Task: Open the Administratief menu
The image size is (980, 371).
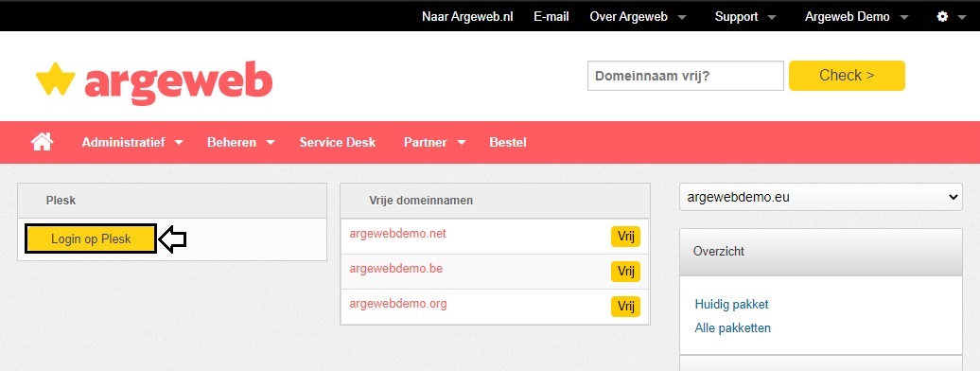Action: pyautogui.click(x=132, y=142)
